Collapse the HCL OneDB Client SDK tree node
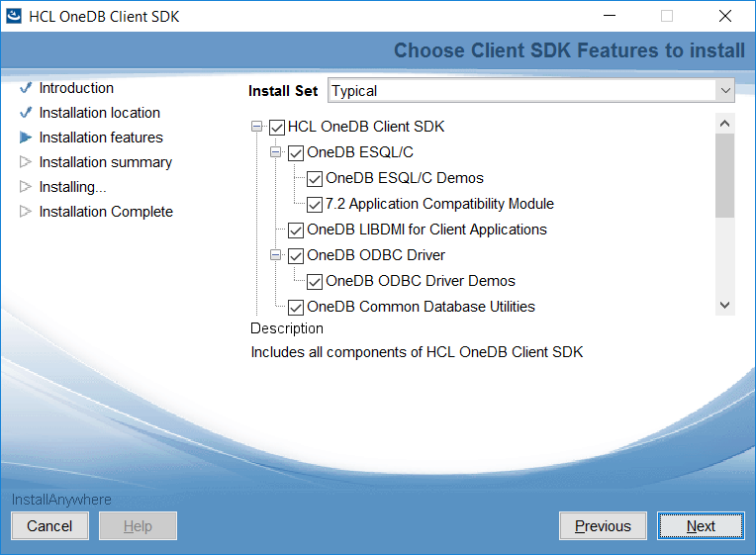 pyautogui.click(x=257, y=127)
